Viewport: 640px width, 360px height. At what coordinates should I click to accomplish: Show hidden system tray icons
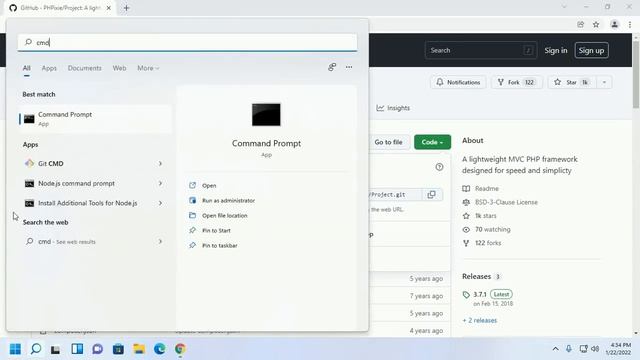556,349
